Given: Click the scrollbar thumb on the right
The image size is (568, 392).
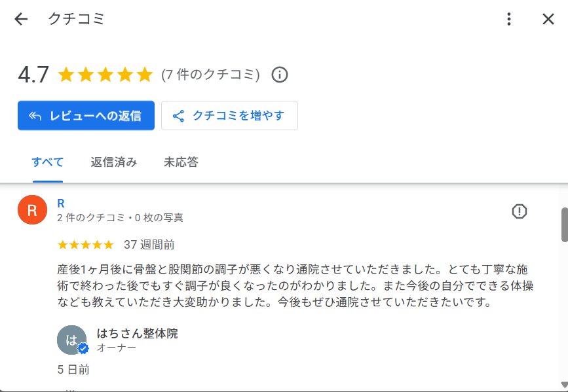Looking at the screenshot, I should tap(564, 224).
